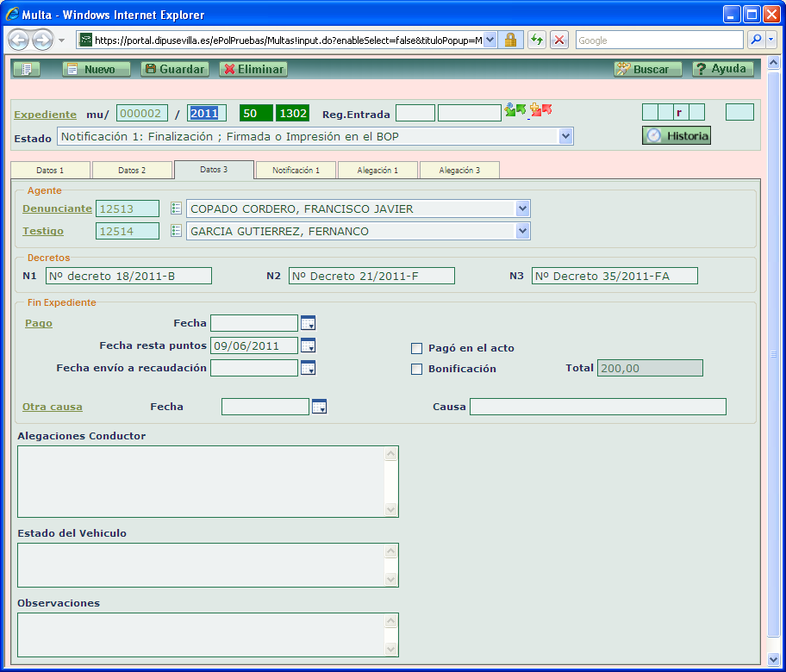Viewport: 786px width, 672px height.
Task: Click the list view icon left of Nuevo
Action: (26, 69)
